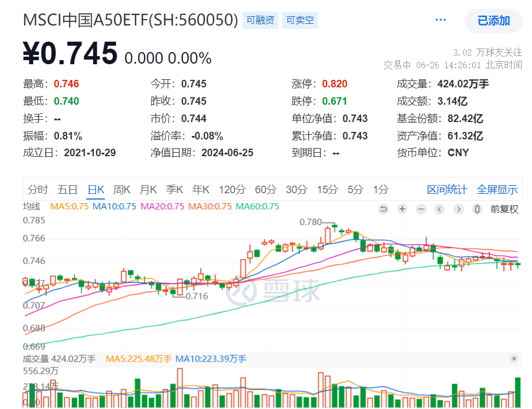Zoom out chart with minus icon
Image resolution: width=532 pixels, height=409 pixels.
pos(421,209)
